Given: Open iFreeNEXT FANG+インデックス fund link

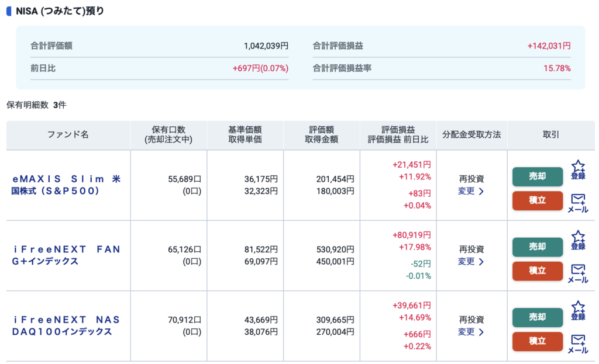Looking at the screenshot, I should click(67, 255).
